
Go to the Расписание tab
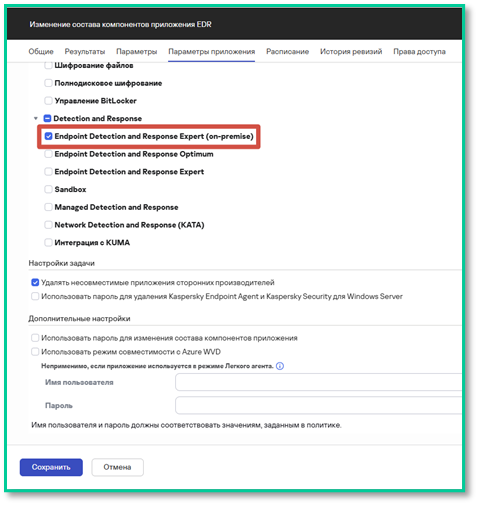(x=287, y=52)
